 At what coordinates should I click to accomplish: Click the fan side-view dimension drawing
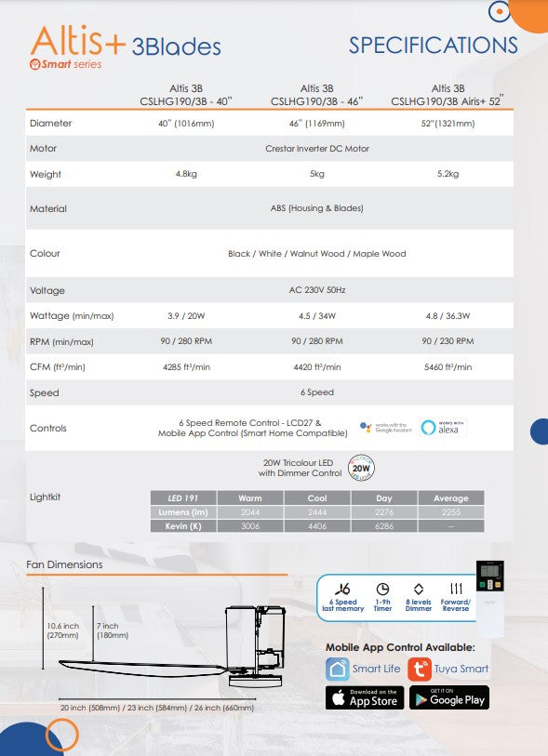click(x=173, y=648)
